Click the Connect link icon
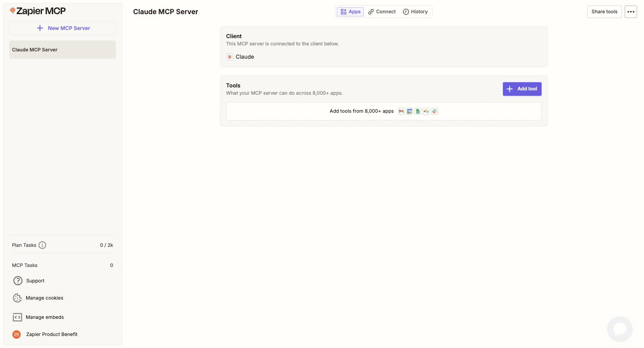 pos(371,12)
